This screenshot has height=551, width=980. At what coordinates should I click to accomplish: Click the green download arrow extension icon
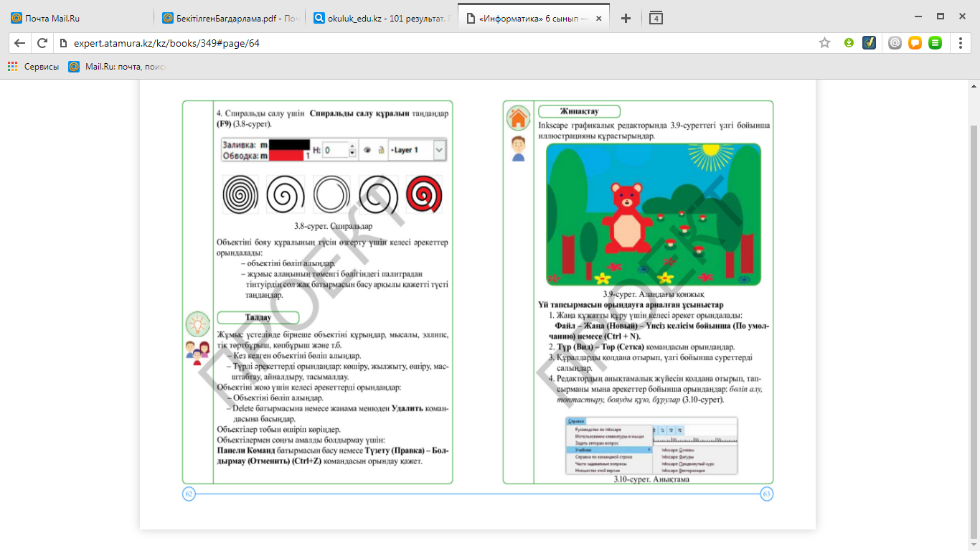click(849, 43)
